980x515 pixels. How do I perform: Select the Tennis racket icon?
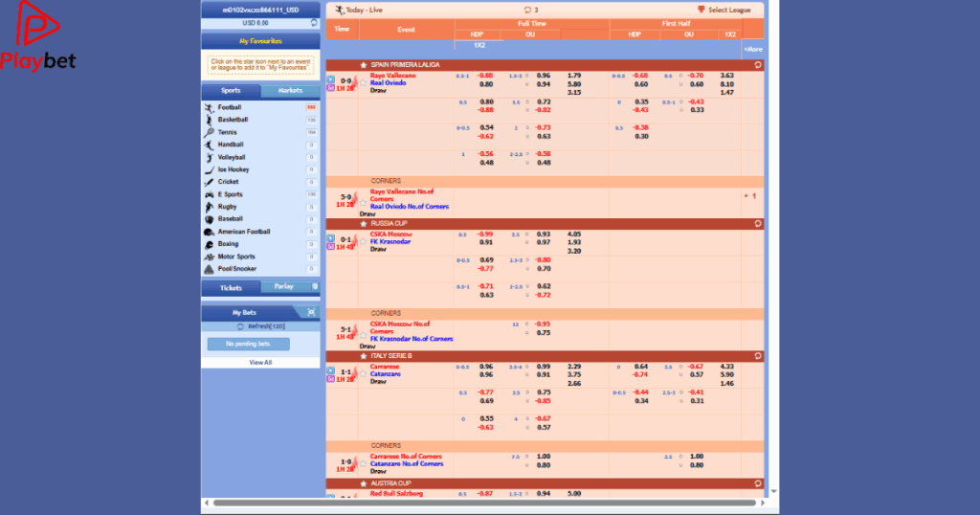tap(210, 132)
